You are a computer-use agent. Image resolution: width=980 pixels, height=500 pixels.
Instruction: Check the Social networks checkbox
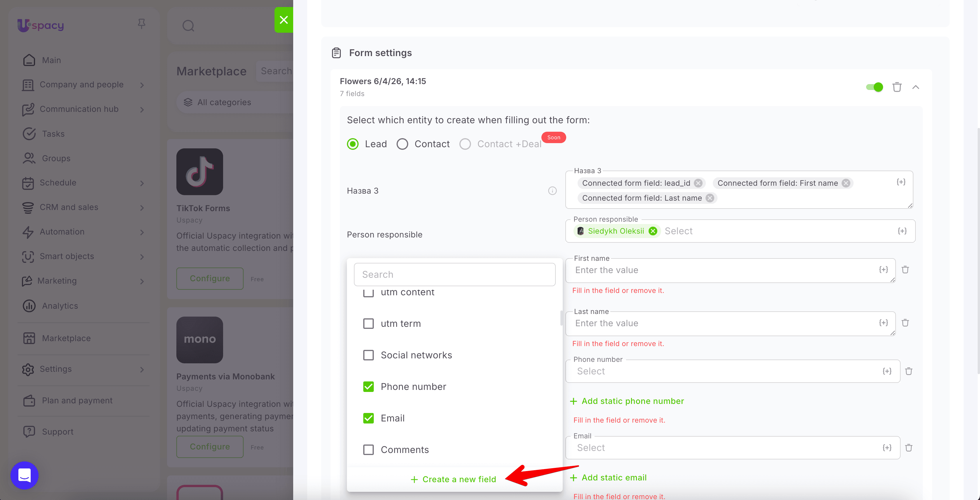[368, 355]
